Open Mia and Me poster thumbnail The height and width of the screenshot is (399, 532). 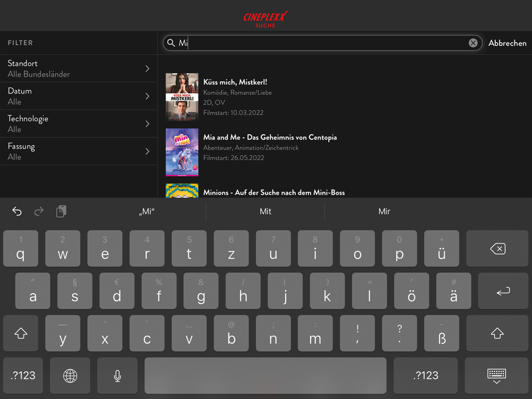click(182, 152)
